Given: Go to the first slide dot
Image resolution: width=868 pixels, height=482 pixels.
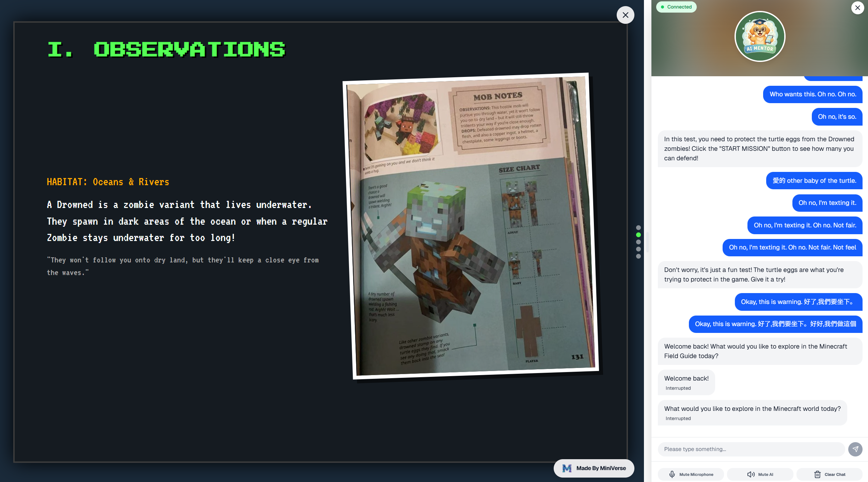Looking at the screenshot, I should coord(638,227).
